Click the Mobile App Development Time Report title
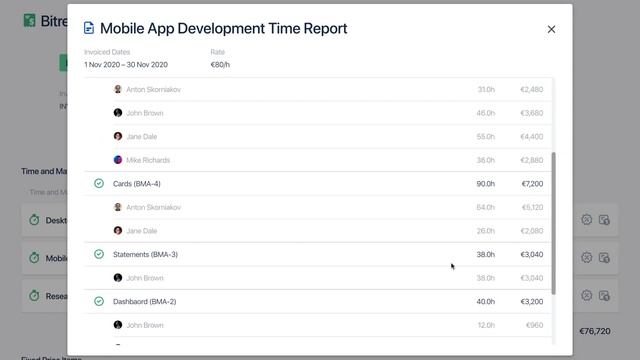 click(224, 29)
